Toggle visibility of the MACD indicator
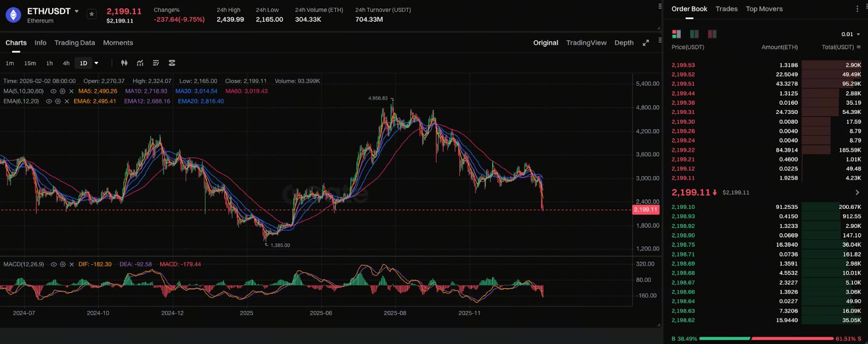 (x=53, y=264)
